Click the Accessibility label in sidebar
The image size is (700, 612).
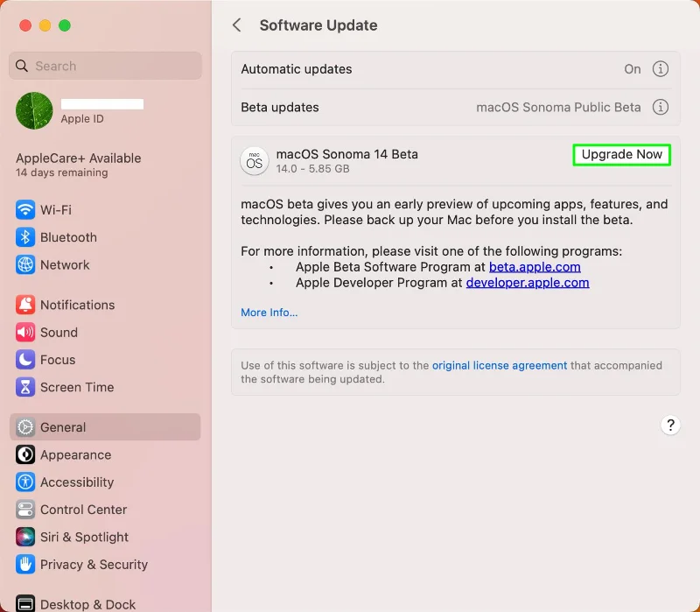click(x=77, y=482)
